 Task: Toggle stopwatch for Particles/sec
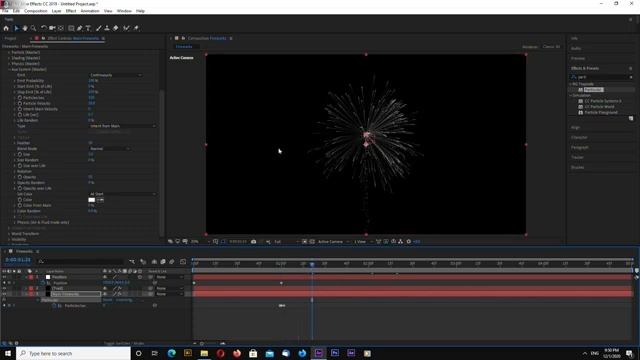[20, 98]
